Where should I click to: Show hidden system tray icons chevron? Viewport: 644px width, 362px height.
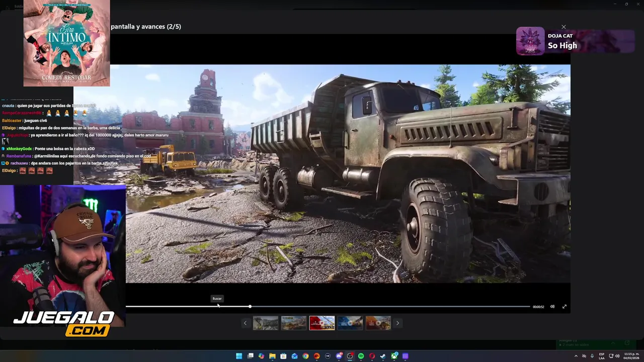pos(576,356)
